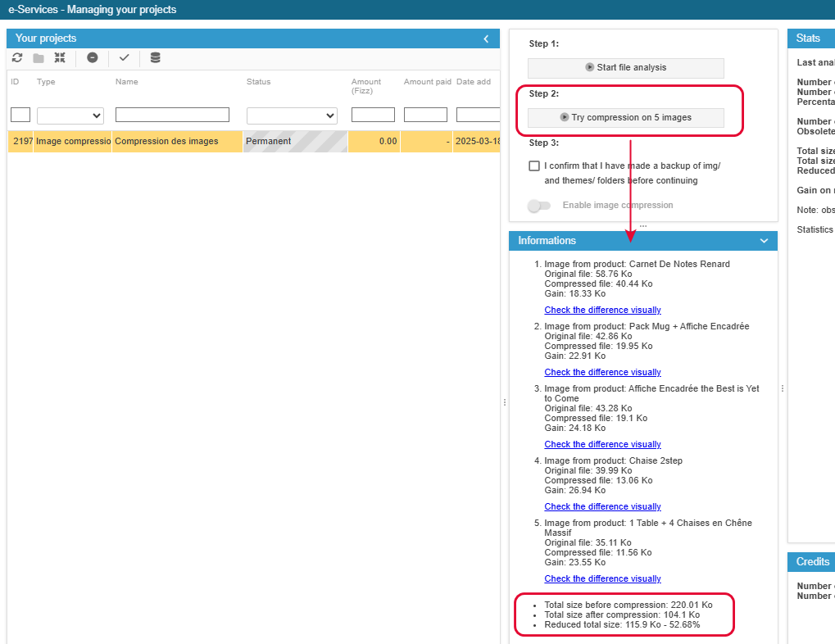Image resolution: width=835 pixels, height=644 pixels.
Task: Toggle Enable image compression switch
Action: coord(539,206)
